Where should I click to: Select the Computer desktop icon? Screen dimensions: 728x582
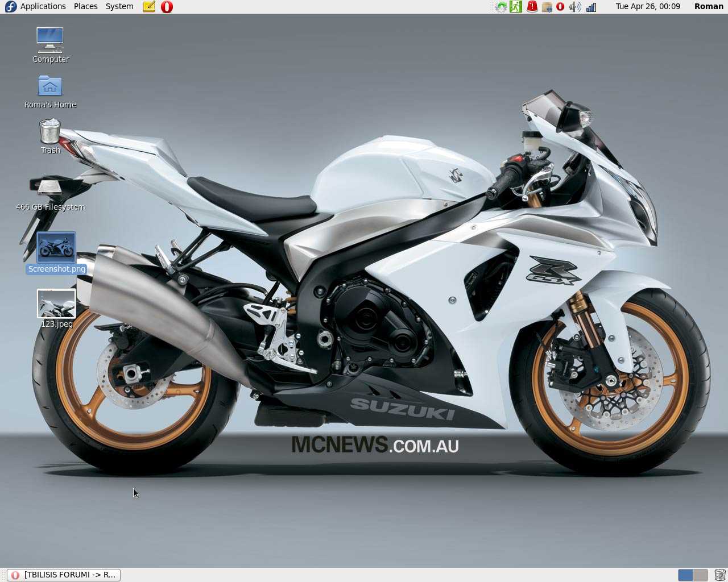coord(50,40)
